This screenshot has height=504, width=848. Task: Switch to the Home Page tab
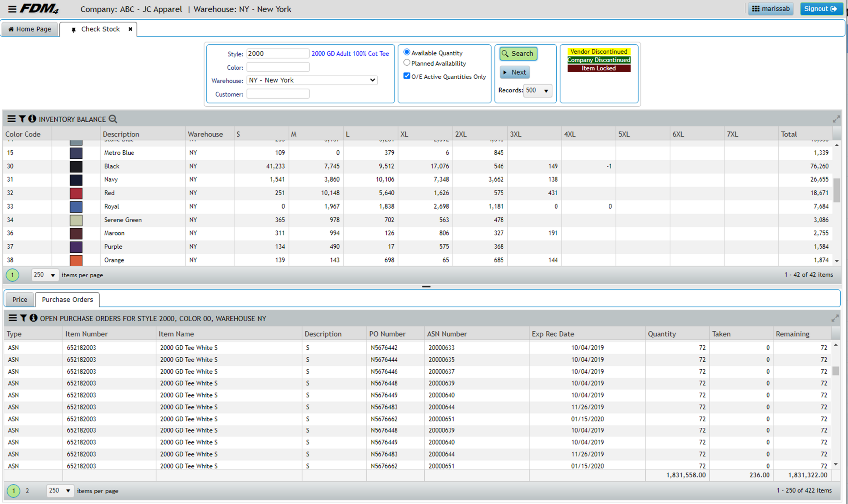click(x=29, y=29)
